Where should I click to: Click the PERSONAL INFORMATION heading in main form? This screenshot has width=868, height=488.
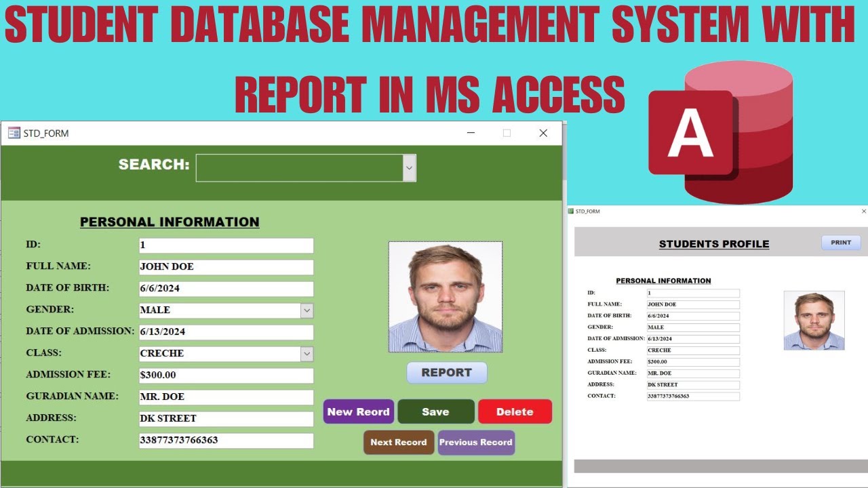(170, 222)
